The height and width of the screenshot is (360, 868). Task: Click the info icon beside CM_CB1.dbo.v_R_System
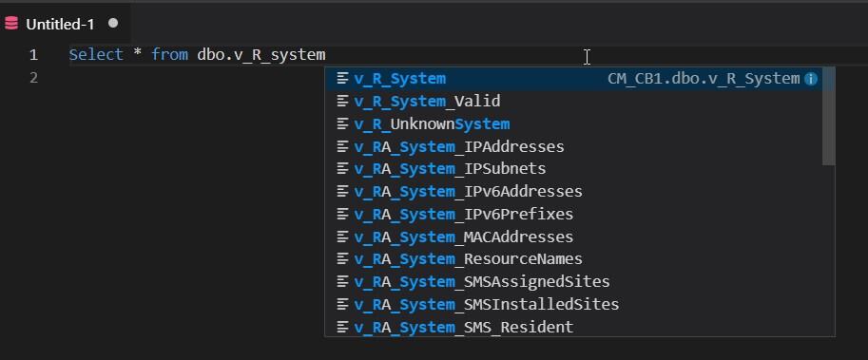tap(810, 79)
